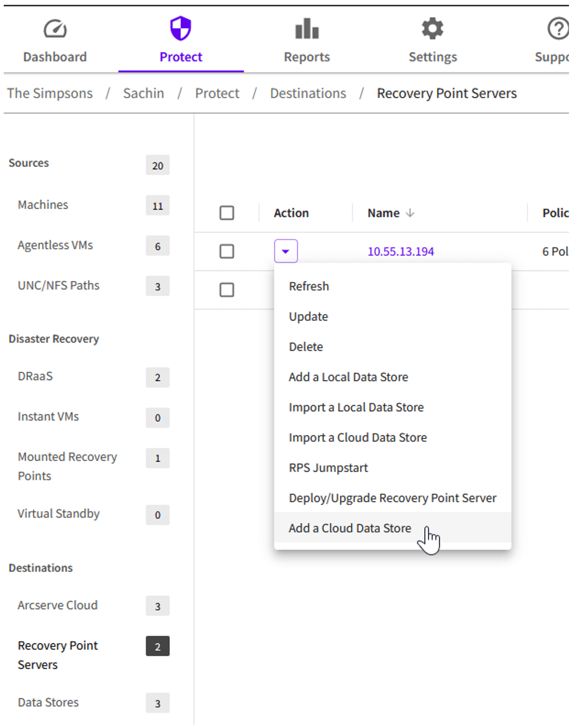
Task: Select Delete in the action menu
Action: click(x=393, y=347)
